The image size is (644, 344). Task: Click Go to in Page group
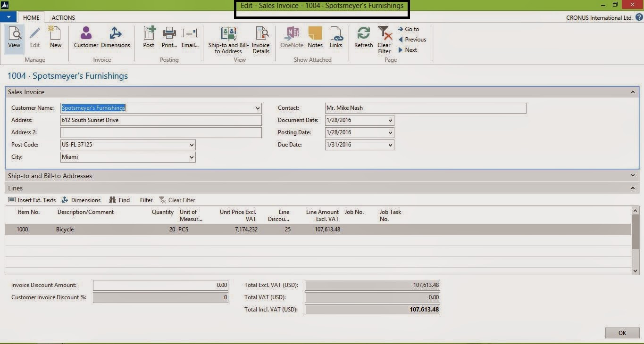(409, 29)
